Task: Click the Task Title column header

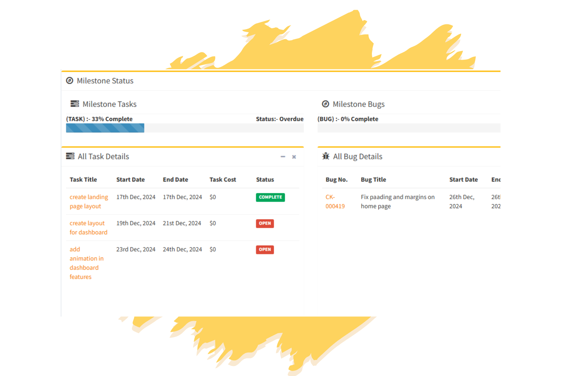Action: point(83,180)
